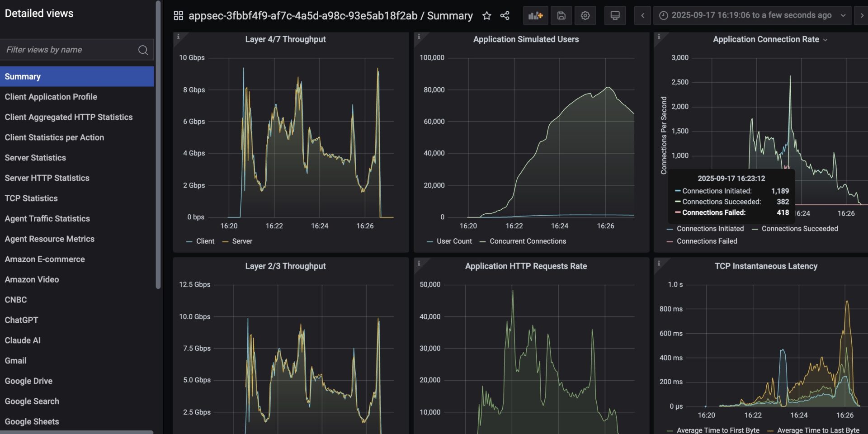
Task: Select the Server Statistics view
Action: pos(35,157)
